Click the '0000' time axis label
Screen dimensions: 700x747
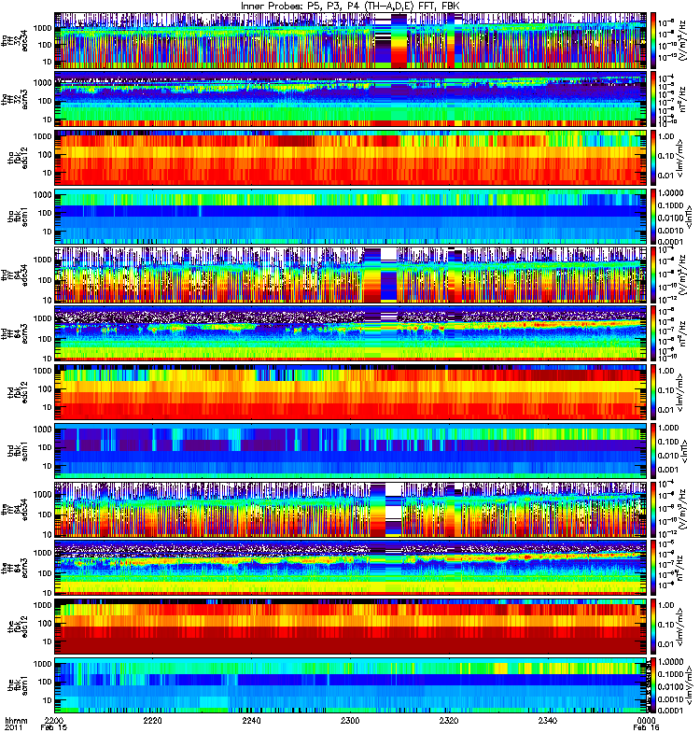tap(646, 720)
